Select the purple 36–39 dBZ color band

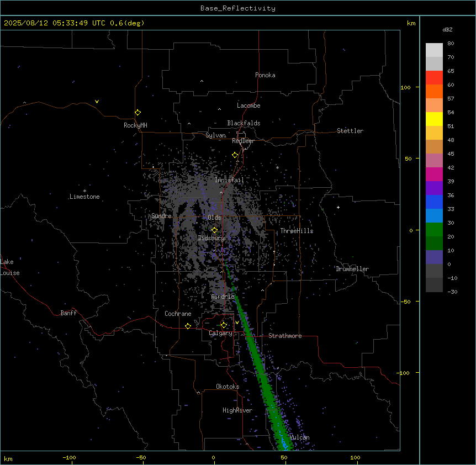coord(434,188)
